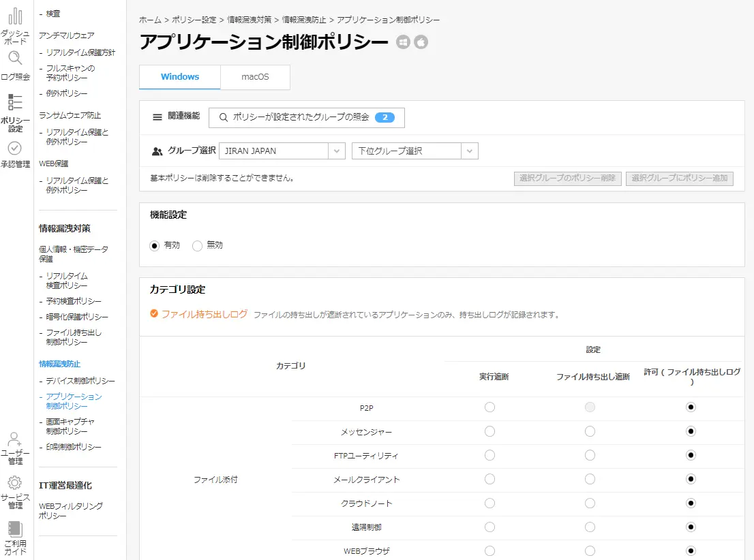Select the Windows tab

(180, 77)
